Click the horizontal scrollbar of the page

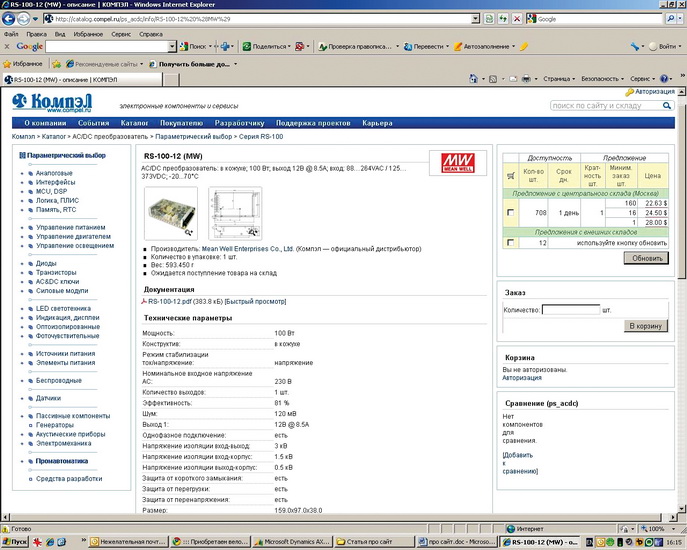click(x=335, y=518)
